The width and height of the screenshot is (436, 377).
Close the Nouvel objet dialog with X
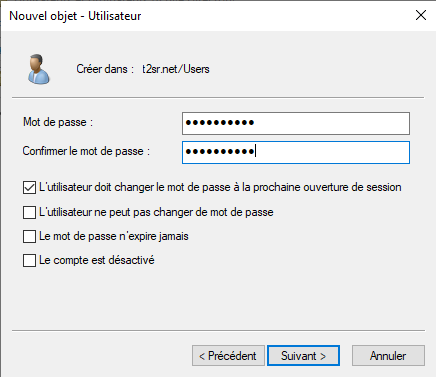tap(421, 15)
